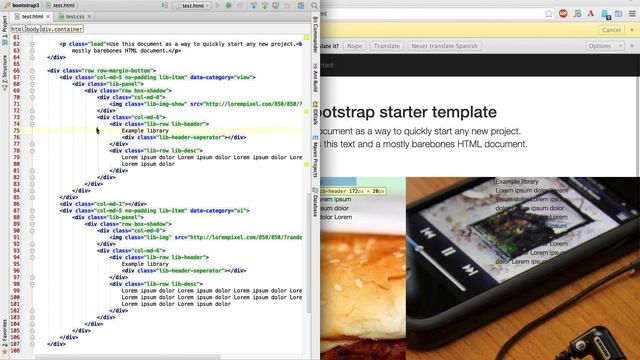The height and width of the screenshot is (360, 640).
Task: Click the lib-header-seperator div on line 76
Action: point(184,137)
